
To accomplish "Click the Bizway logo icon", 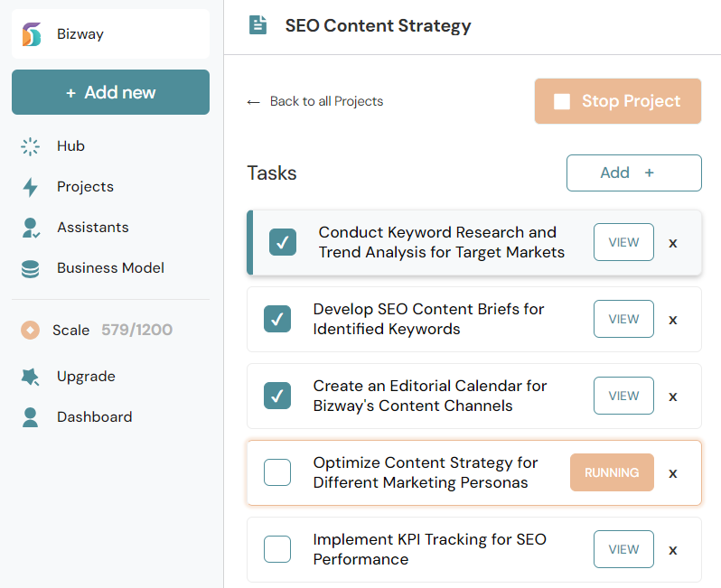I will point(32,34).
